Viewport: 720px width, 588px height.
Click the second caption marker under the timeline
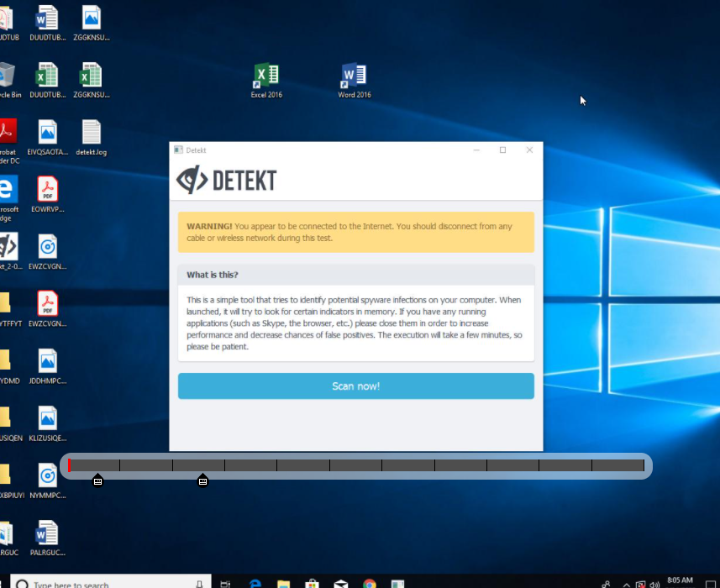[202, 480]
